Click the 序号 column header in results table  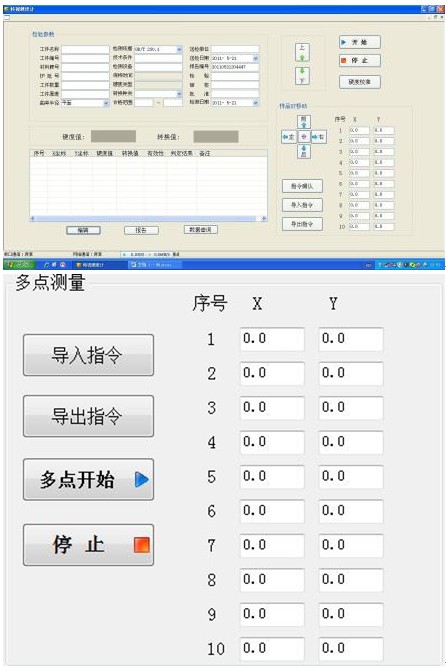point(39,153)
